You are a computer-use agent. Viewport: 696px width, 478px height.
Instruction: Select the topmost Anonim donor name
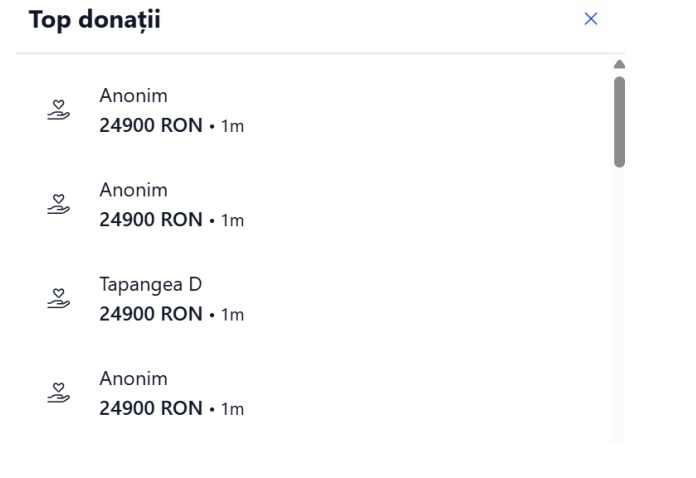(133, 96)
